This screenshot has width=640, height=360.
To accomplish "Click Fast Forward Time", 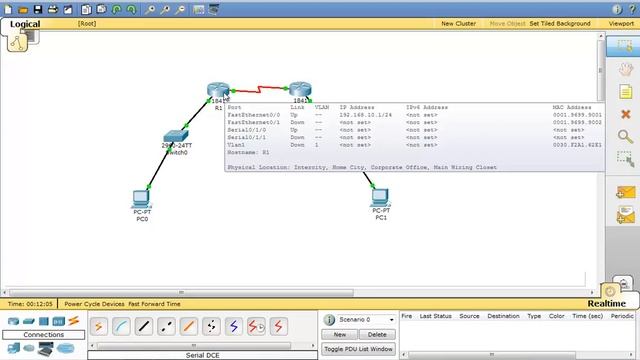I will click(154, 304).
